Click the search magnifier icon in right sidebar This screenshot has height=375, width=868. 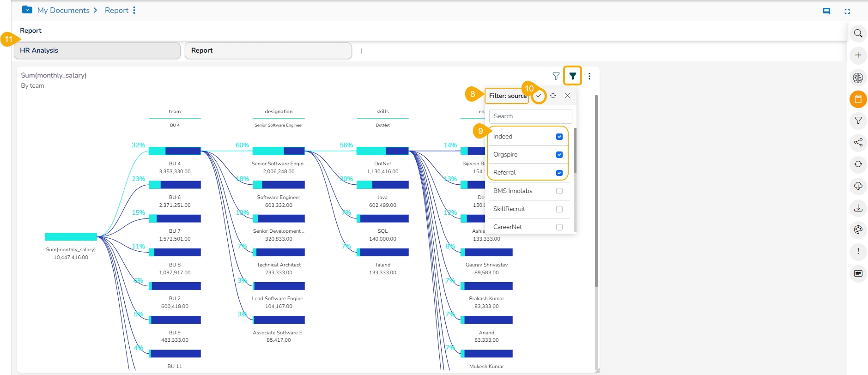[x=858, y=33]
